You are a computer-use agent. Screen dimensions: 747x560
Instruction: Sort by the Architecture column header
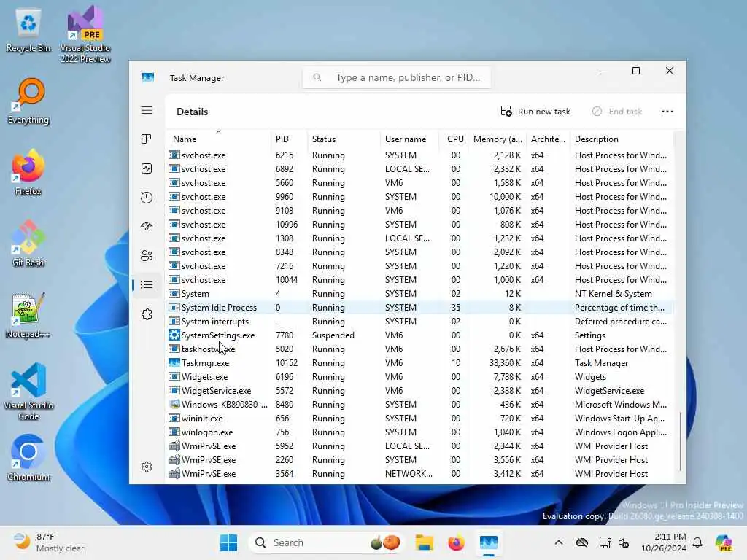click(548, 139)
